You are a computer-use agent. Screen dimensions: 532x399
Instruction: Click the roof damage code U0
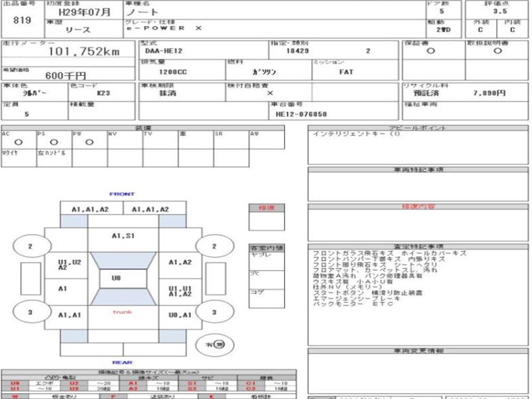click(116, 278)
